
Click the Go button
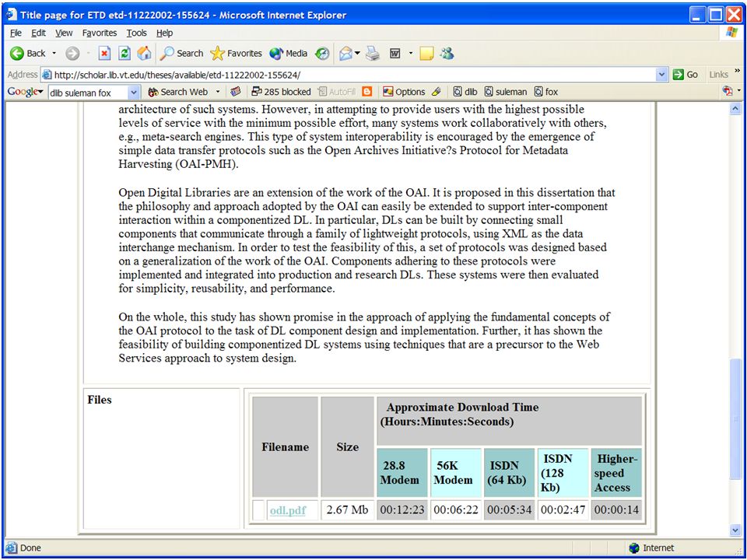686,75
